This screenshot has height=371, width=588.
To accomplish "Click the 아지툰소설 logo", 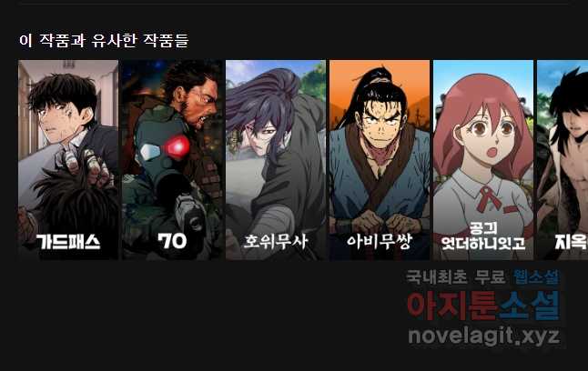I will 483,306.
